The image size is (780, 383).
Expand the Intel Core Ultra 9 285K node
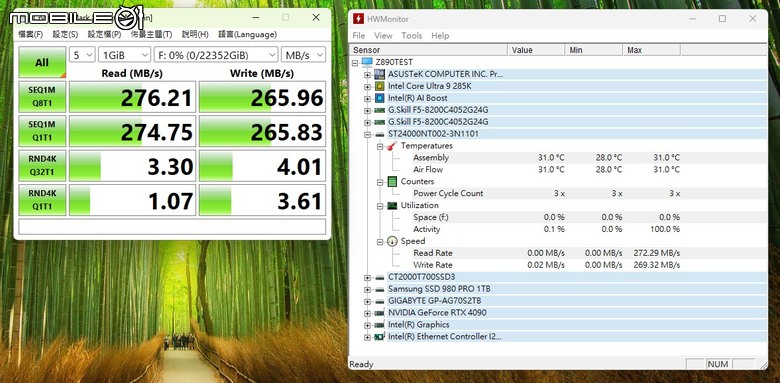point(367,87)
